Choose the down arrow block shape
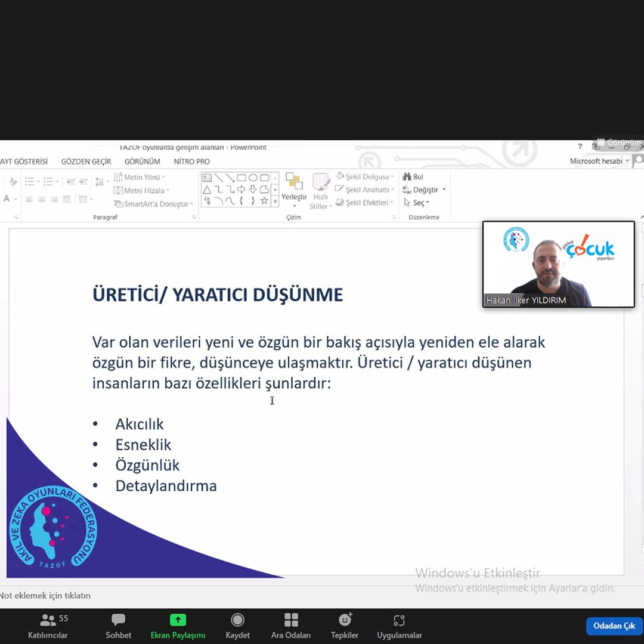 tap(253, 190)
